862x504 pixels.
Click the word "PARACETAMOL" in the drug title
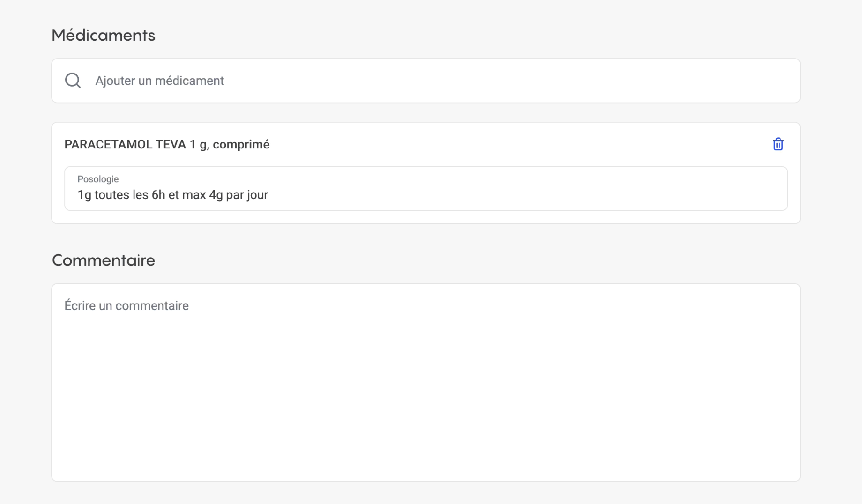[108, 144]
